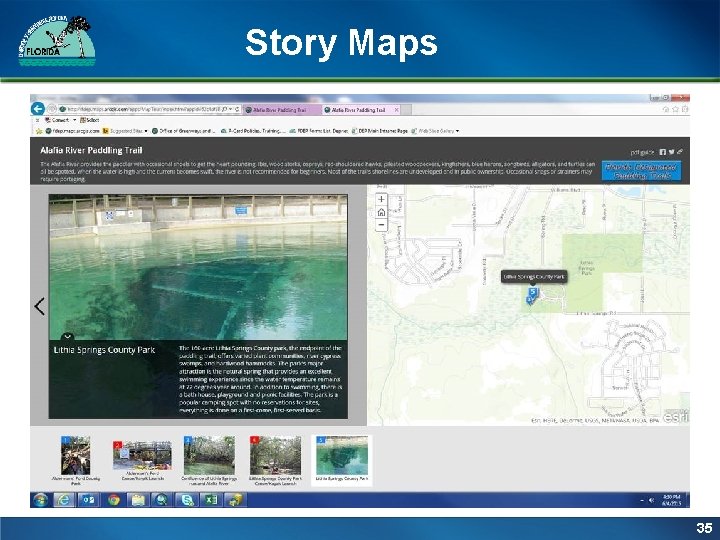Open the address bar search dropdown arrow
720x540 pixels.
(x=231, y=109)
